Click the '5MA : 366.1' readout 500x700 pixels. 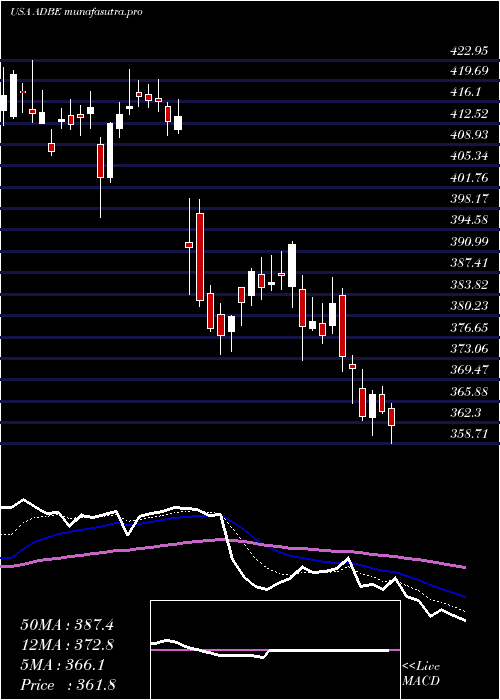(x=62, y=665)
